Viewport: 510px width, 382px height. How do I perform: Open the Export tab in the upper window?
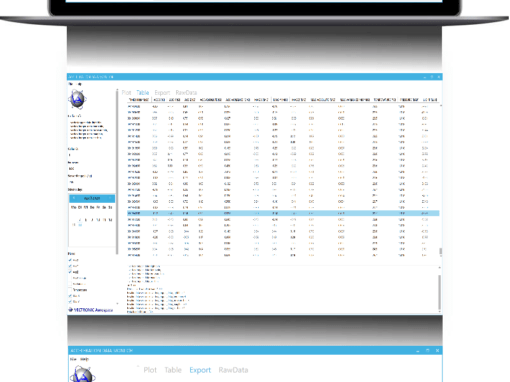162,93
